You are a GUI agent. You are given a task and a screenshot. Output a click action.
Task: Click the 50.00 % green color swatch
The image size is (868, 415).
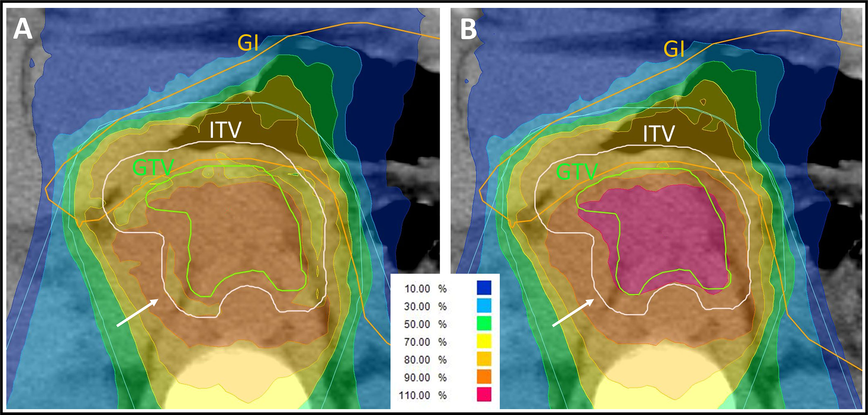[x=484, y=324]
